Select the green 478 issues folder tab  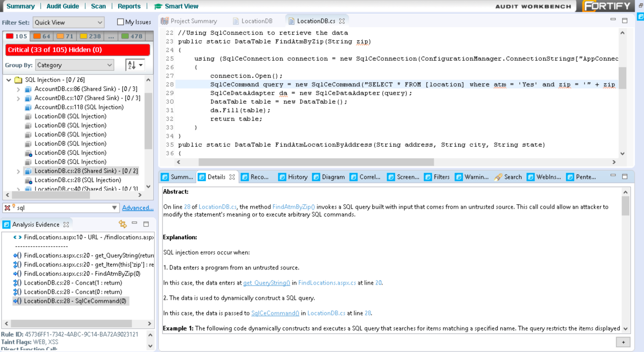tap(132, 36)
